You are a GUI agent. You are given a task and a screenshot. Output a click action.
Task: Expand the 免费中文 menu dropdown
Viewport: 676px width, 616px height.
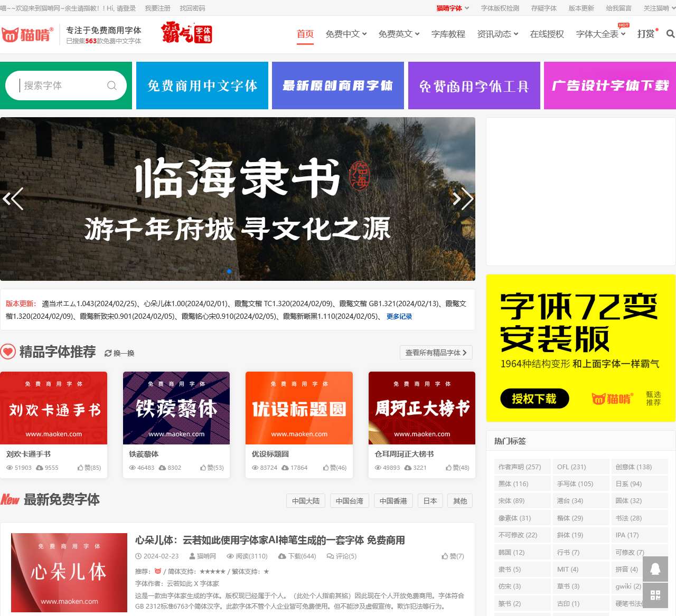(364, 34)
